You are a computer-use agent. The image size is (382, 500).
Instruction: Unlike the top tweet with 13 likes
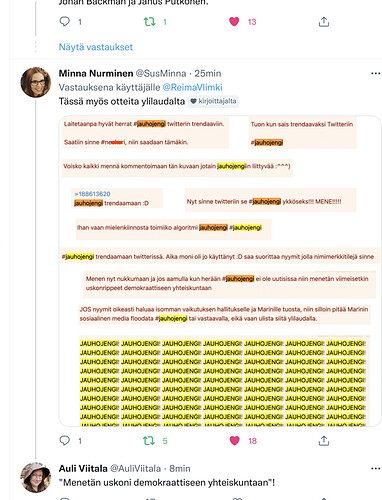click(234, 22)
